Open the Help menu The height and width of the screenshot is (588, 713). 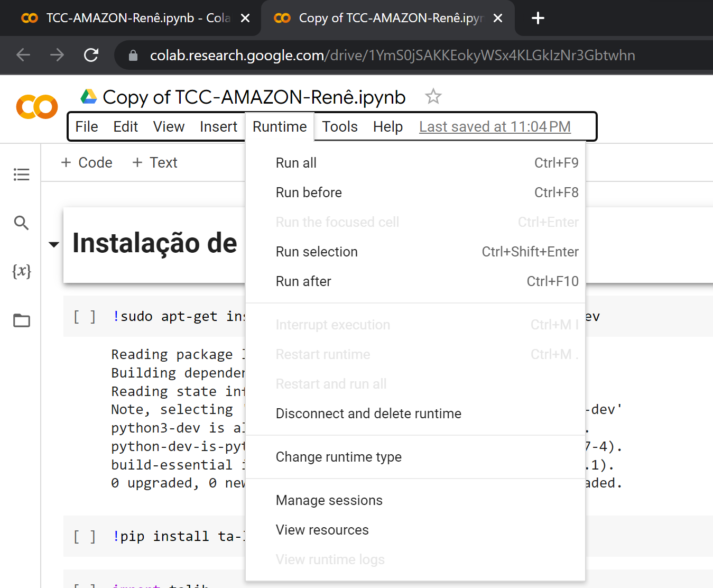point(388,127)
